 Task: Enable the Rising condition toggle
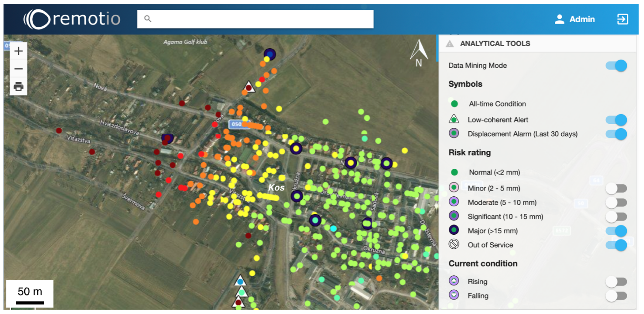click(x=616, y=282)
